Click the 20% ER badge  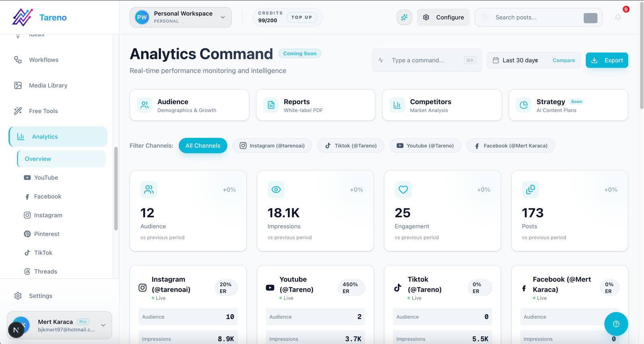pyautogui.click(x=226, y=288)
